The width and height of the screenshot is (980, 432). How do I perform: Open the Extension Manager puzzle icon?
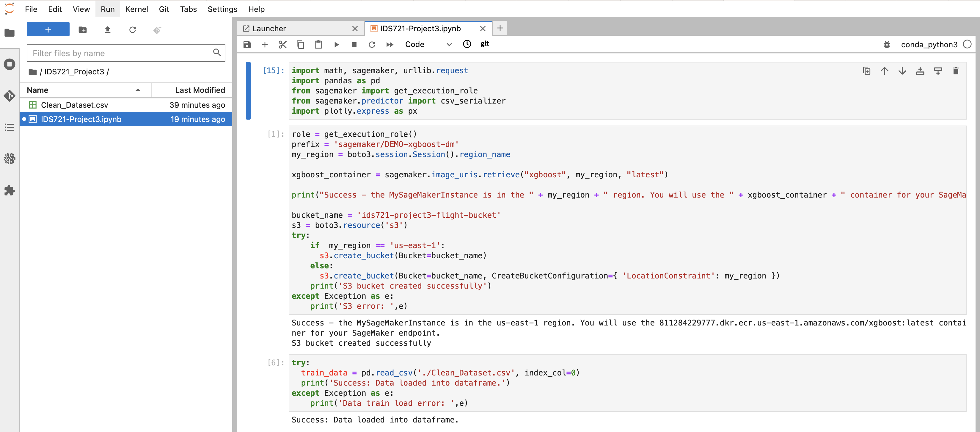click(10, 191)
